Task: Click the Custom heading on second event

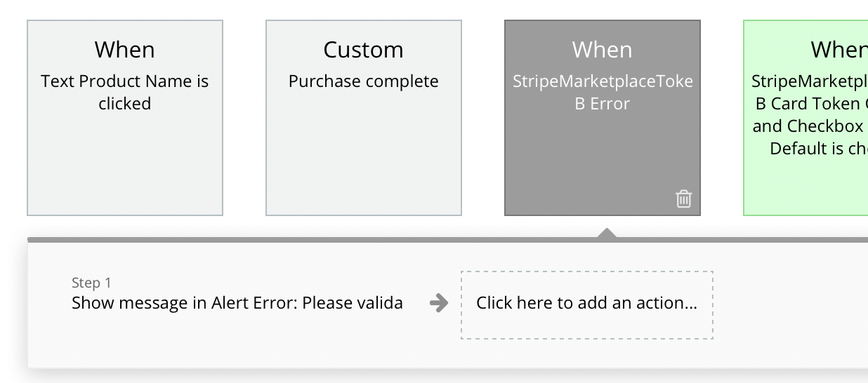Action: [x=364, y=50]
